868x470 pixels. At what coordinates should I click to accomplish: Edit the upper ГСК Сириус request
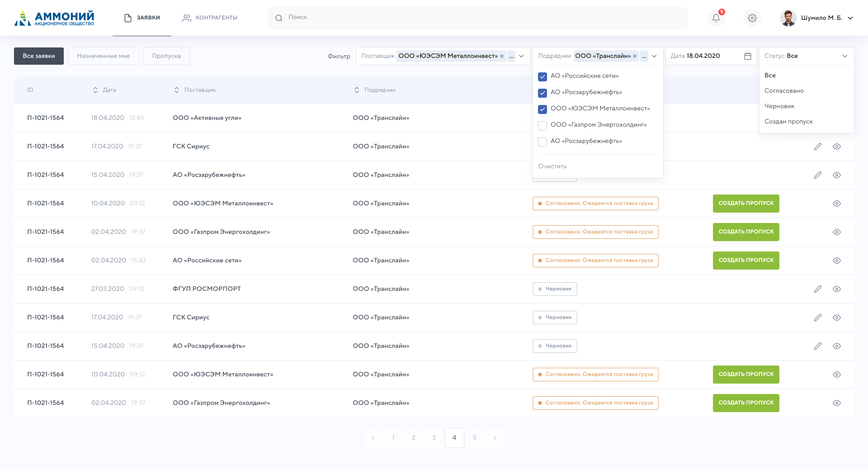point(818,147)
